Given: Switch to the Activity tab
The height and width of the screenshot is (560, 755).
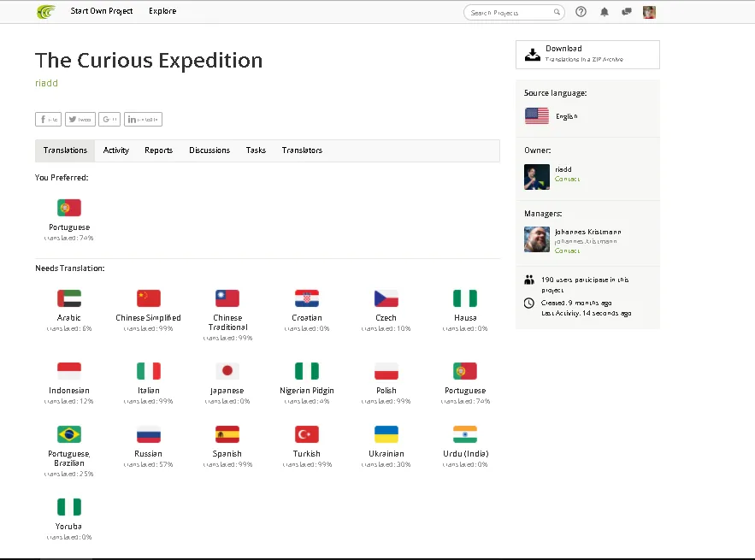Looking at the screenshot, I should coord(116,150).
